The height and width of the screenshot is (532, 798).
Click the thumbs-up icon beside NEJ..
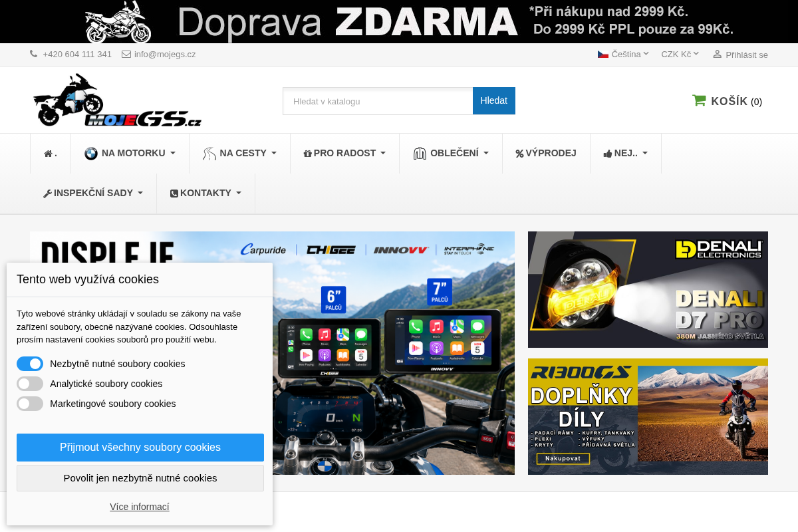(x=608, y=154)
